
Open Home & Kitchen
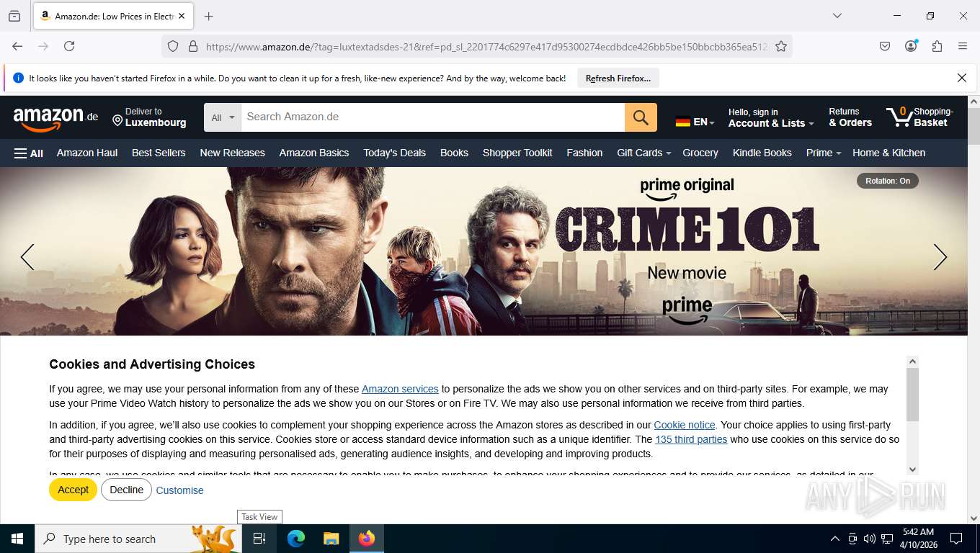click(x=888, y=153)
